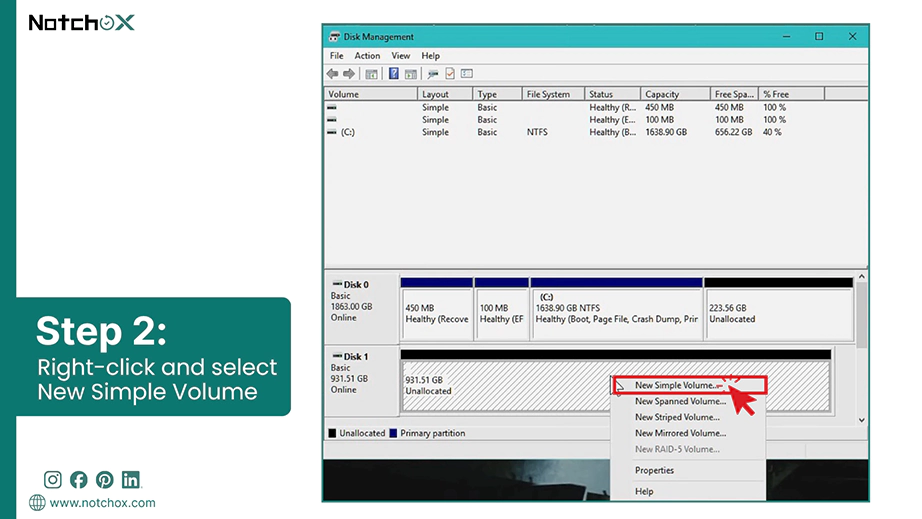922x519 pixels.
Task: Open the Instagram icon link
Action: coord(52,480)
